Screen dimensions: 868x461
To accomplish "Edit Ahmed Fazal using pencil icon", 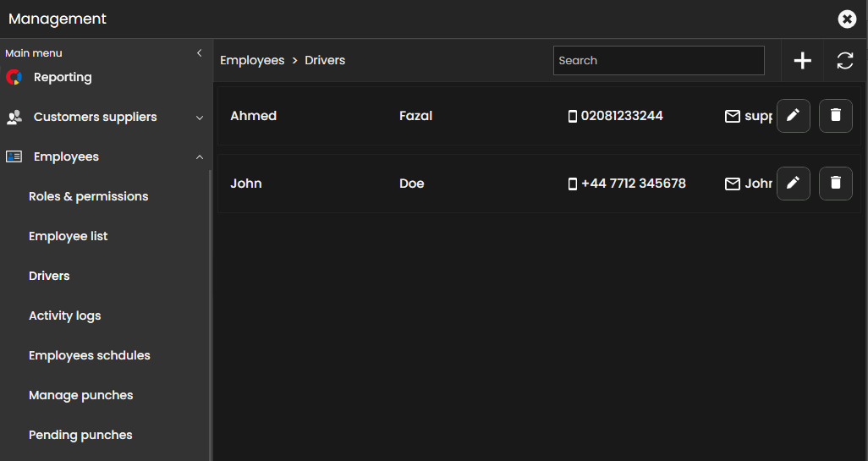I will click(x=793, y=116).
